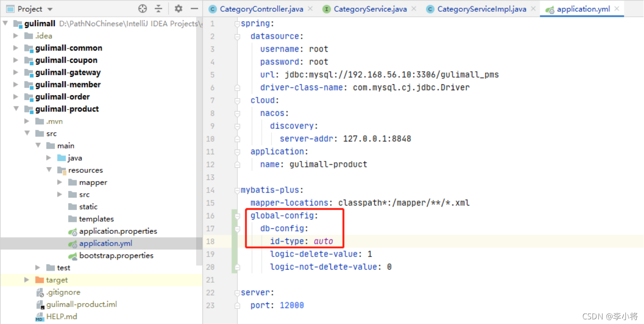644x324 pixels.
Task: Click server-addr value 127.0.0.1:8848
Action: (x=377, y=139)
